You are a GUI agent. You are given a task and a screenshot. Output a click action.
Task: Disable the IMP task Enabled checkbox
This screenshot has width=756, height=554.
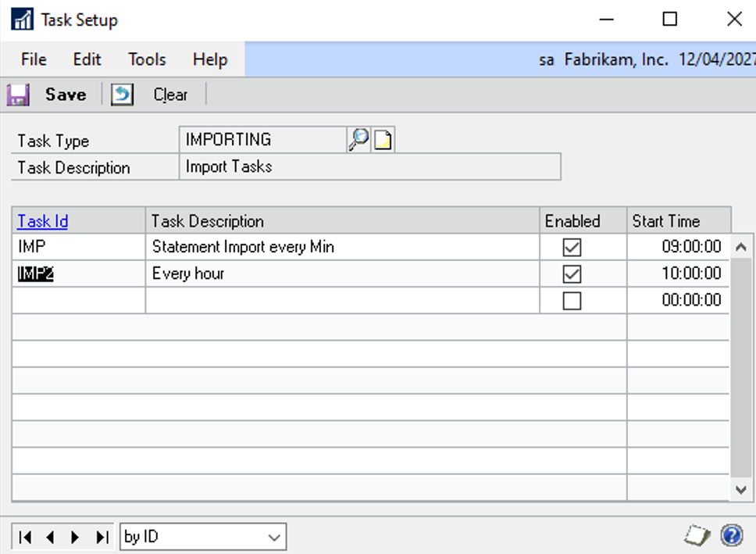click(572, 248)
